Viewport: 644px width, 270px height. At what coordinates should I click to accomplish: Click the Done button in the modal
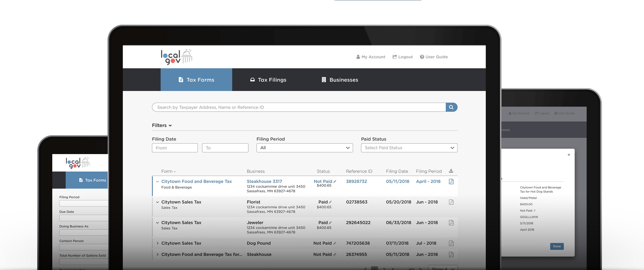tap(557, 246)
